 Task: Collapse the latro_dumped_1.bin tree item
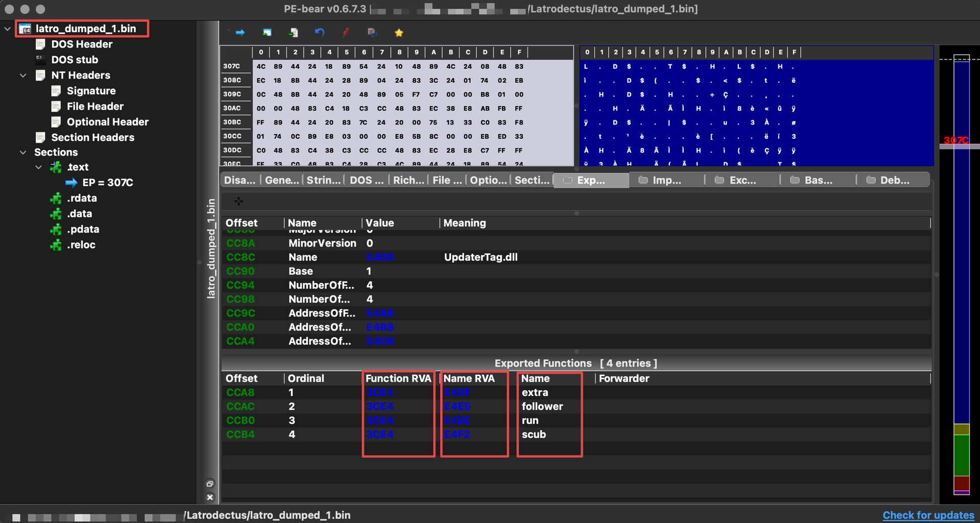pos(7,29)
